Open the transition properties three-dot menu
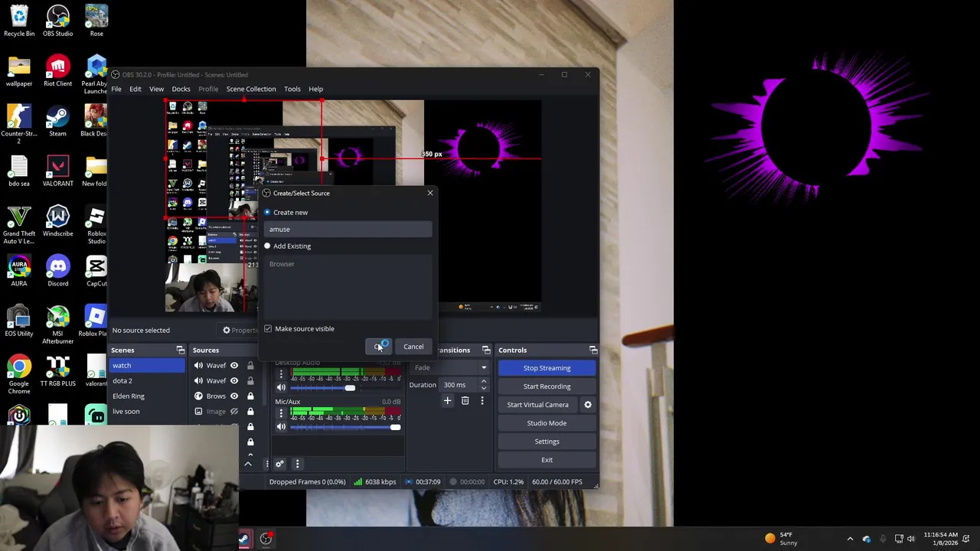This screenshot has height=551, width=980. (482, 400)
